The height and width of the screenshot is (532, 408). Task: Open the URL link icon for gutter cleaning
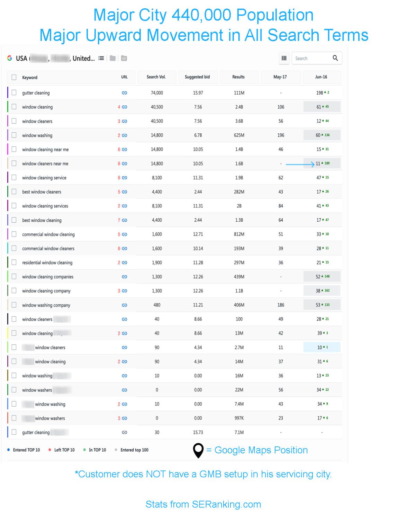[125, 93]
